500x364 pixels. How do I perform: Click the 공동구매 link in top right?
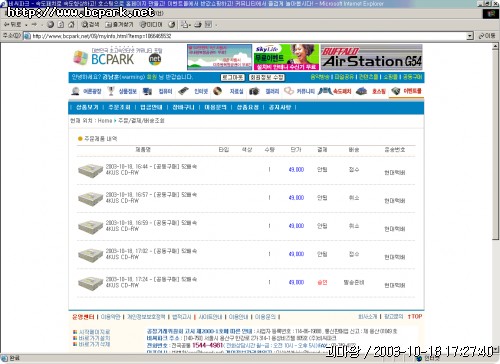click(412, 77)
